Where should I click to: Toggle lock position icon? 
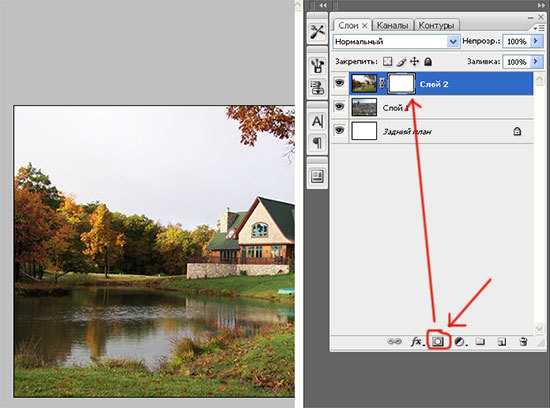(x=415, y=61)
